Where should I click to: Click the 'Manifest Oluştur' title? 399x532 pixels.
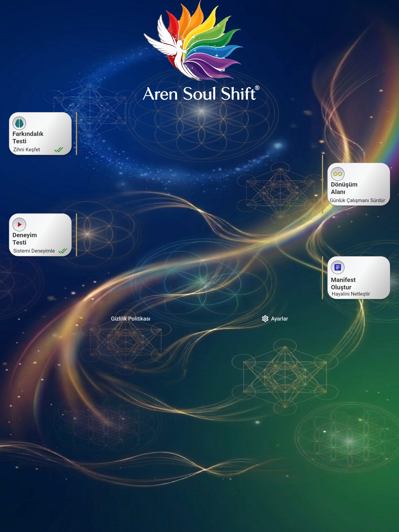(x=343, y=284)
